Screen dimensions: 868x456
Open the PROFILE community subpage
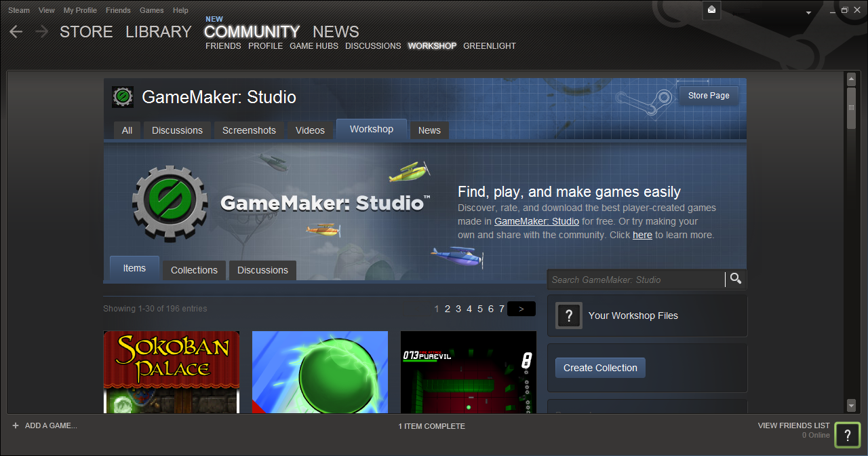click(x=265, y=46)
